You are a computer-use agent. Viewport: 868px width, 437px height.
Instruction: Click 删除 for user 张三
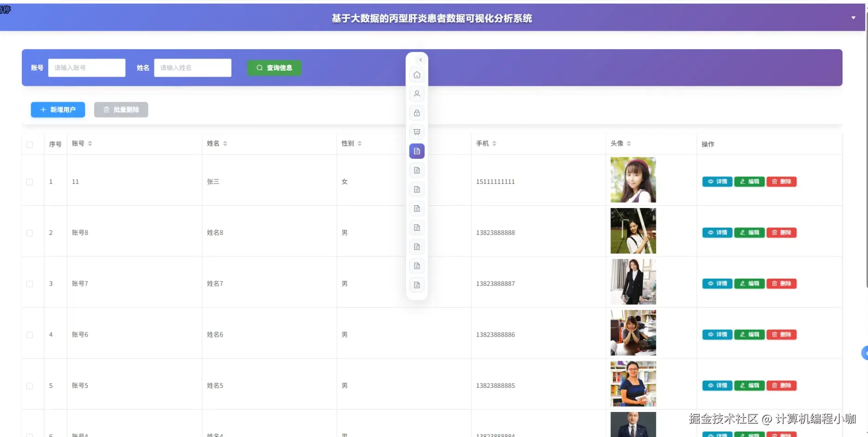coord(781,182)
